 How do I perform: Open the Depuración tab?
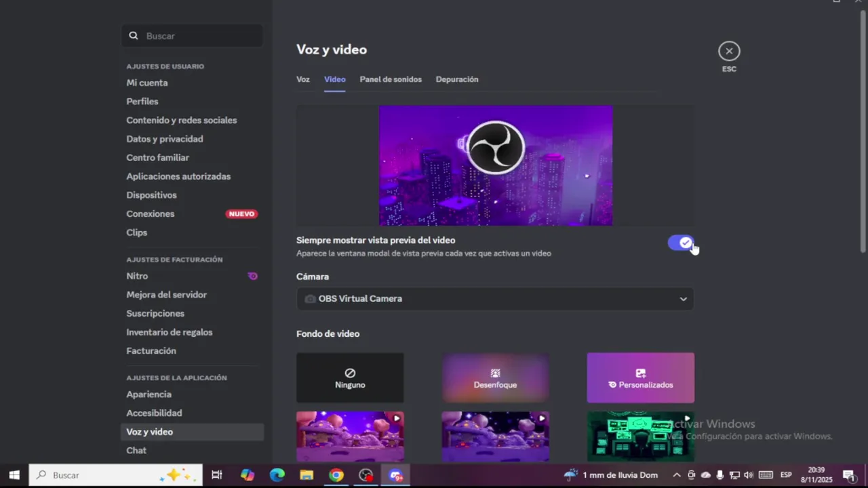click(x=457, y=79)
